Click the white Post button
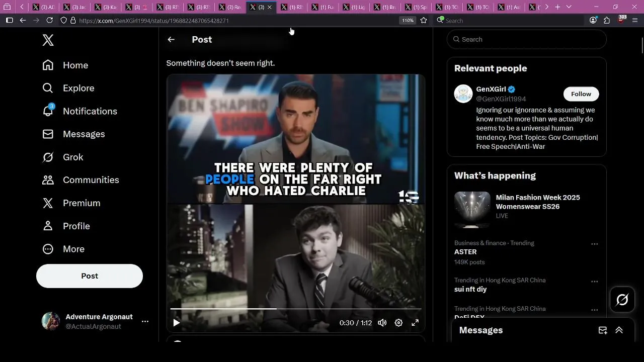644x362 pixels. coord(90,276)
